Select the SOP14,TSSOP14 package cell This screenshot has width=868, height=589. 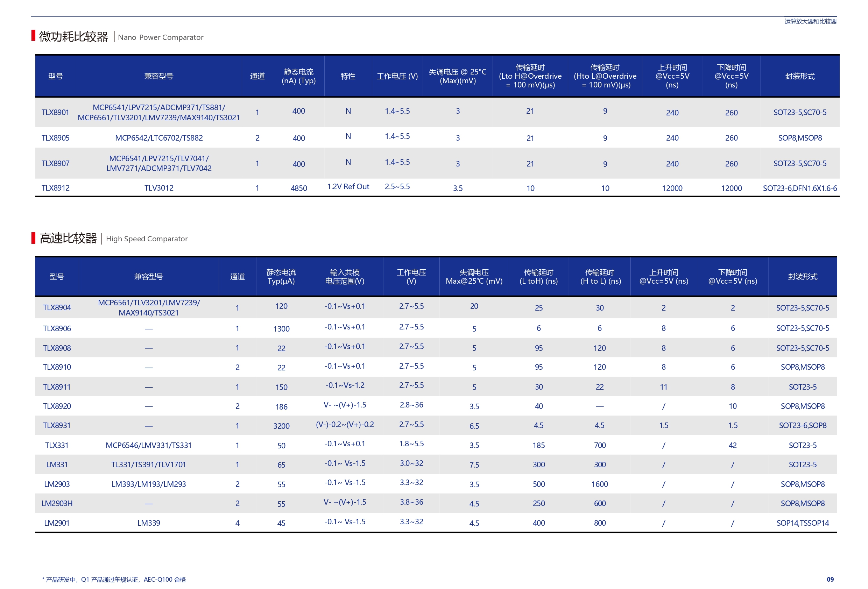click(x=802, y=523)
